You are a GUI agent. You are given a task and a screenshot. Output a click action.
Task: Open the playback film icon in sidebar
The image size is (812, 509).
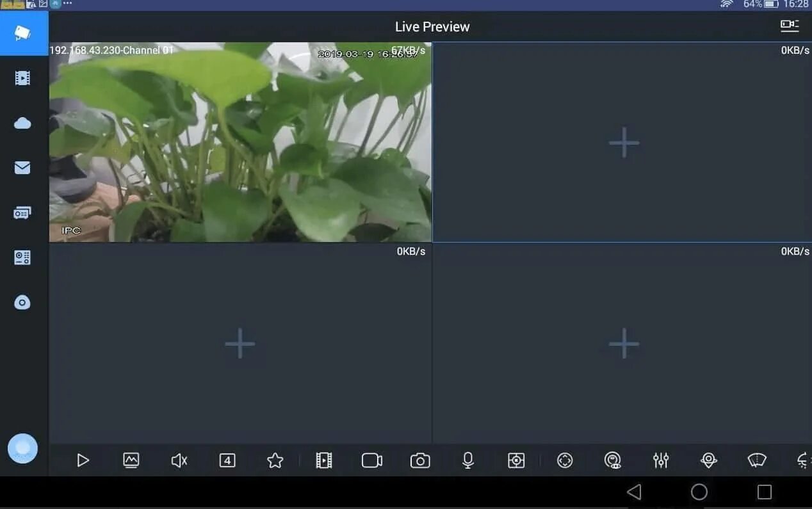pos(22,78)
